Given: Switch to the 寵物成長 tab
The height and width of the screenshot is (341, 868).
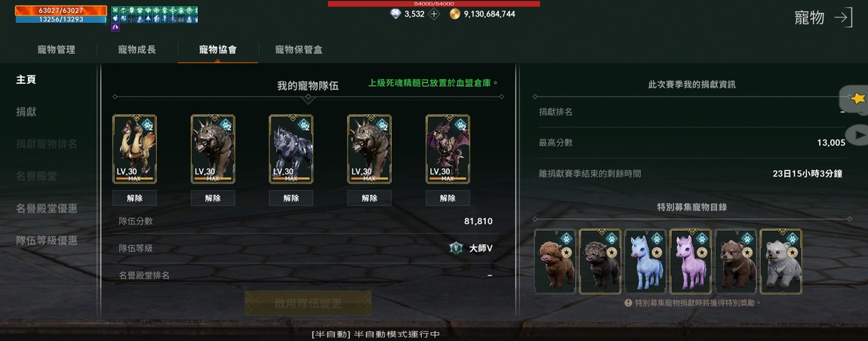Looking at the screenshot, I should [137, 50].
